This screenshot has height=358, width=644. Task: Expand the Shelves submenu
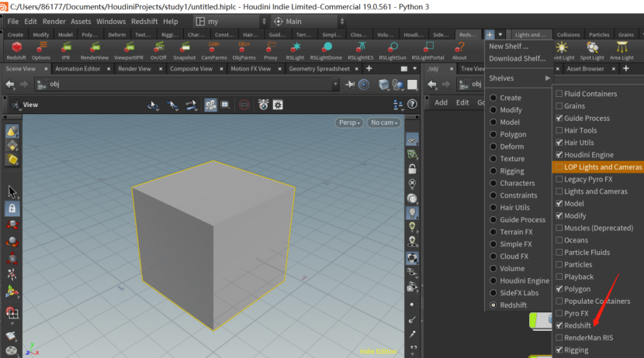(x=519, y=78)
